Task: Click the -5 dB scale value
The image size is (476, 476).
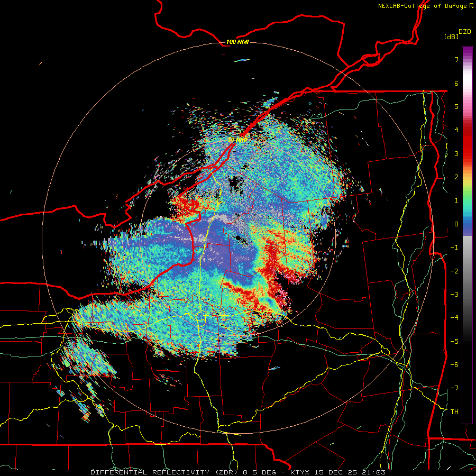Action: (454, 342)
